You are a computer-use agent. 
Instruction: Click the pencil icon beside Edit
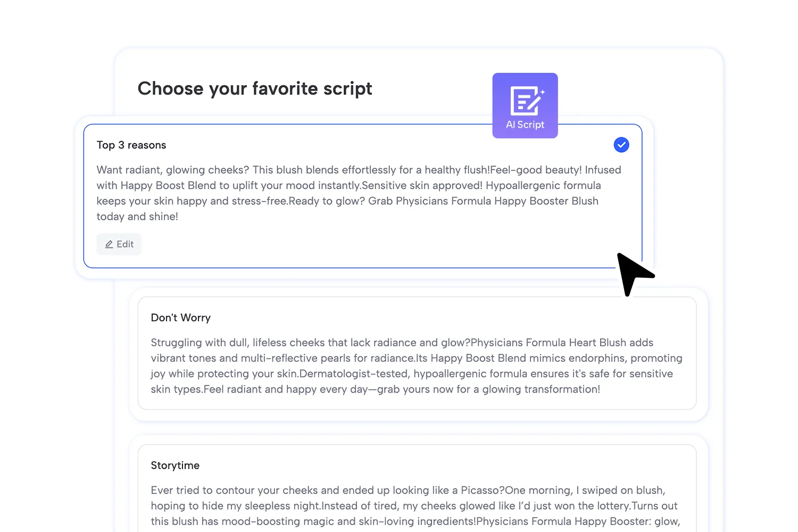click(109, 244)
